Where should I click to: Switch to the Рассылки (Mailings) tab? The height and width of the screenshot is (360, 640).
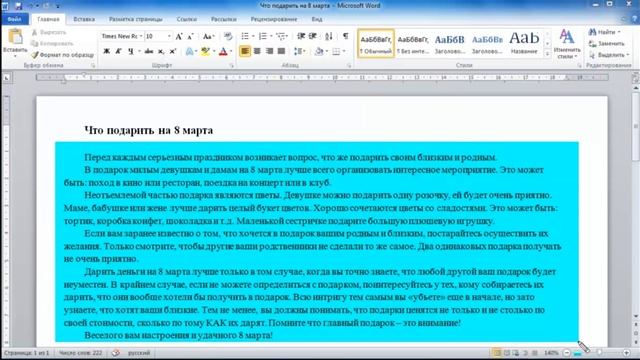coord(224,19)
